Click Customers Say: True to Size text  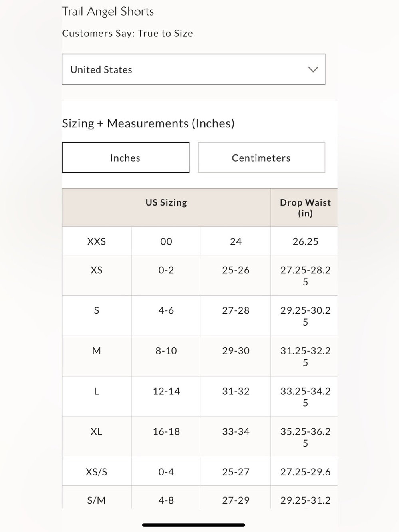(127, 33)
